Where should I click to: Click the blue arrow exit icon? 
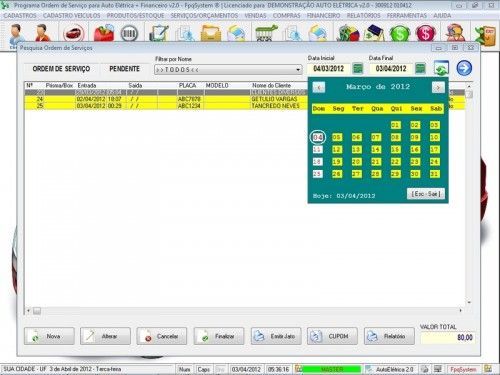pyautogui.click(x=464, y=68)
